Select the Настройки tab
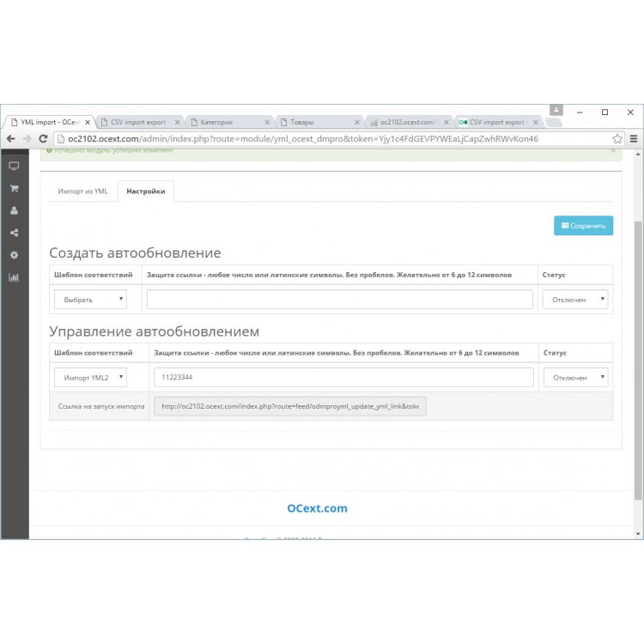Screen dimensions: 644x644 (x=146, y=191)
